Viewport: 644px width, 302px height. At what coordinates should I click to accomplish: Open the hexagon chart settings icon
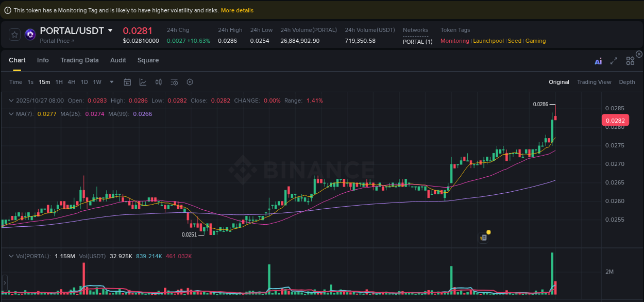point(189,82)
